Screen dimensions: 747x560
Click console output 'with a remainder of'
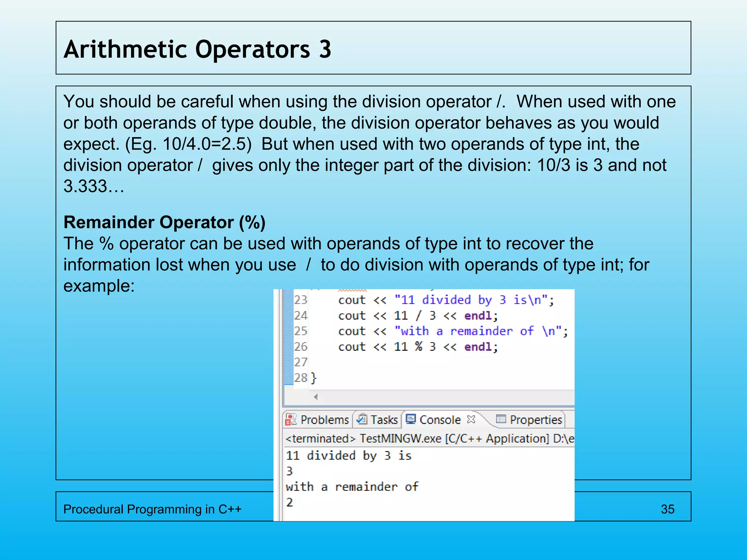(352, 487)
